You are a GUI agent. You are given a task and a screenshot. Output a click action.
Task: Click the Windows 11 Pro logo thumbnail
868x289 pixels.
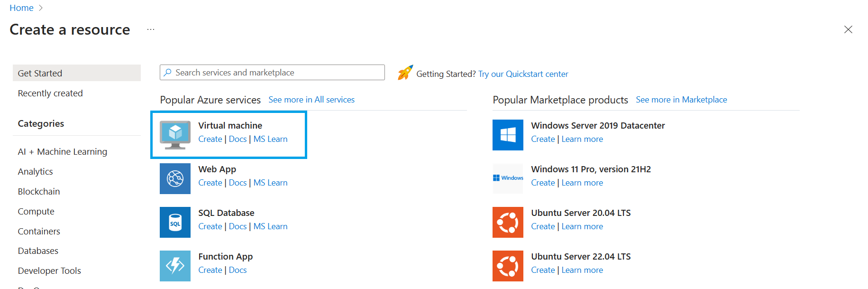[x=508, y=178]
